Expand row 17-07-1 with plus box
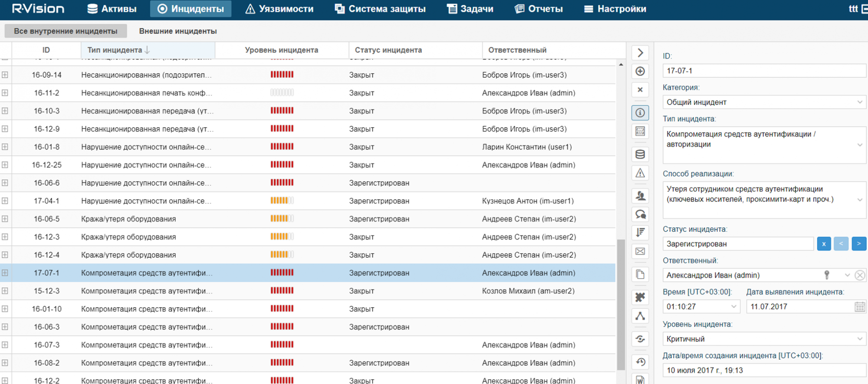868x384 pixels. pos(5,273)
